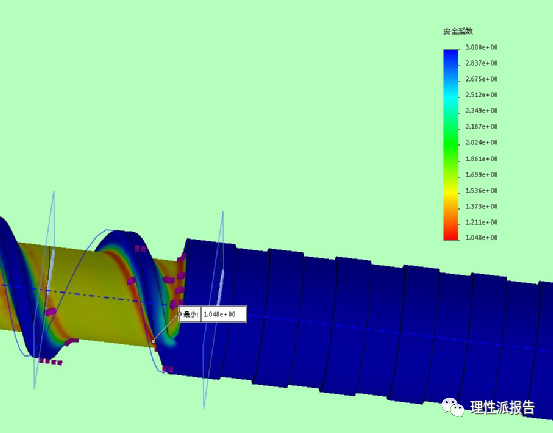Click the white section-plane line near the blue cylinder
This screenshot has width=553, height=433.
click(220, 287)
